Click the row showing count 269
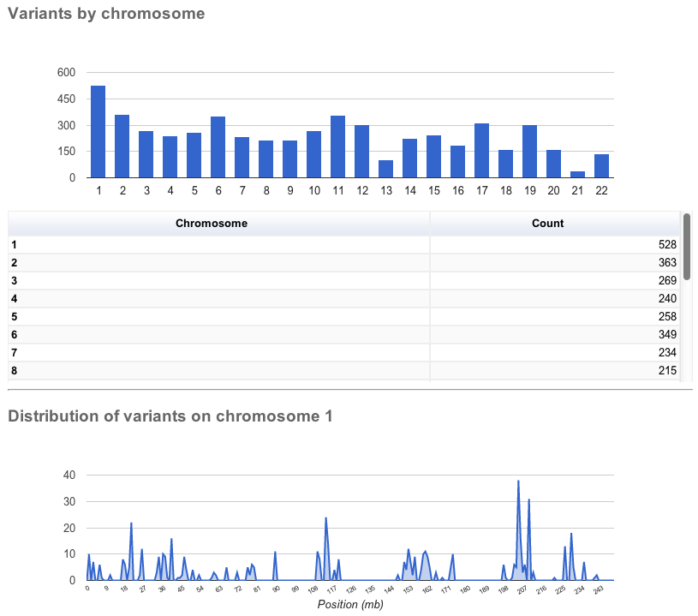Screen dimensions: 698x616 tap(343, 281)
